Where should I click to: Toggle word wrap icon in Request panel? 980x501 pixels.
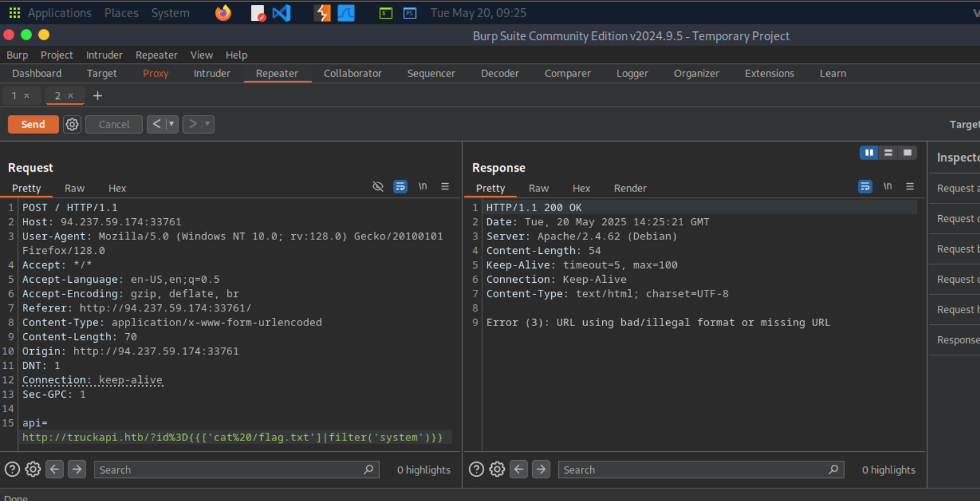point(400,186)
